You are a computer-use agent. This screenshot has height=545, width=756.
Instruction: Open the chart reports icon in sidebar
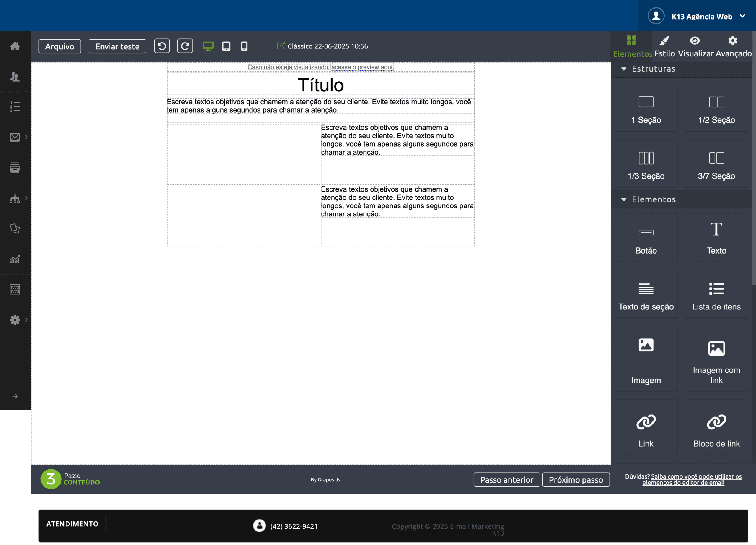click(15, 259)
